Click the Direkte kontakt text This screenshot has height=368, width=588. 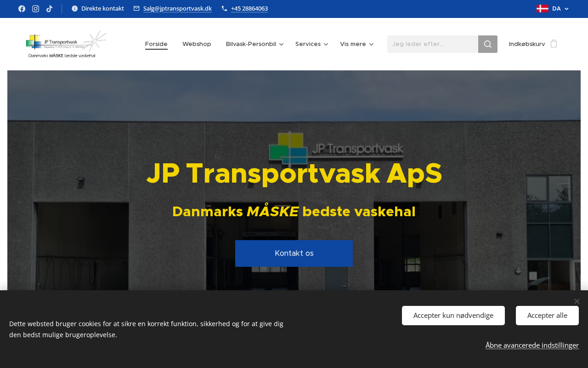point(102,9)
